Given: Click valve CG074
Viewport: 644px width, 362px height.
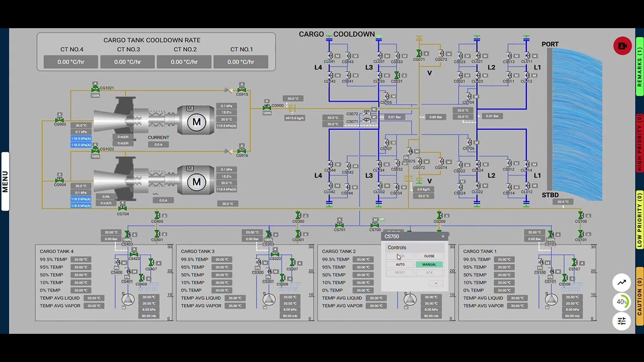Looking at the screenshot, I should [441, 162].
